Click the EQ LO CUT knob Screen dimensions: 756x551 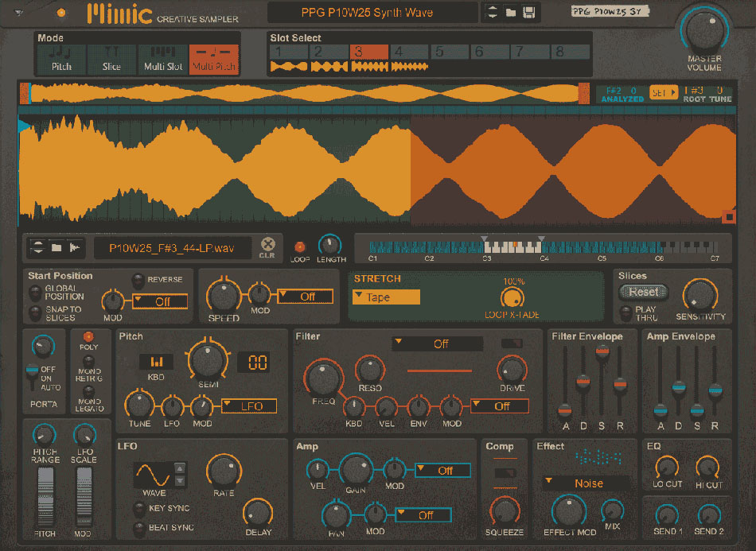(668, 467)
